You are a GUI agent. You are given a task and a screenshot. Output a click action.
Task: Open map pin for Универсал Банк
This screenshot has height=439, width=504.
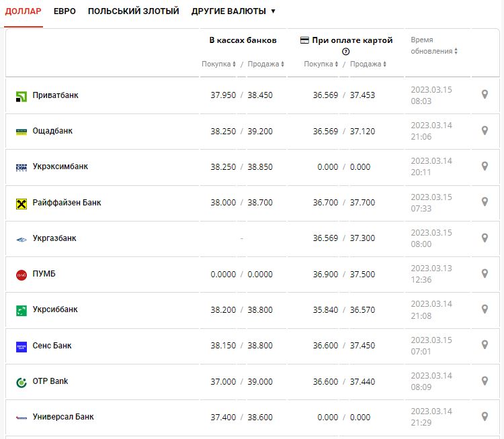[x=485, y=417]
